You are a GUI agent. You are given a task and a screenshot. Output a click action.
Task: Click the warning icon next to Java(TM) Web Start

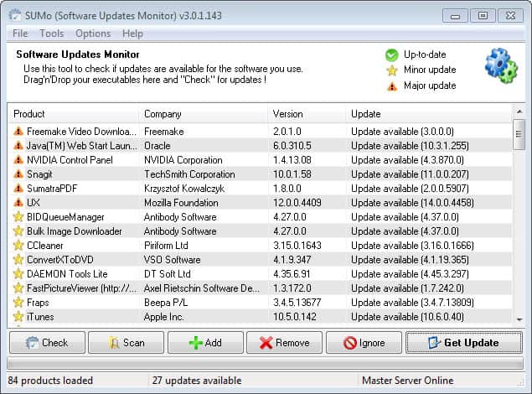pyautogui.click(x=18, y=145)
